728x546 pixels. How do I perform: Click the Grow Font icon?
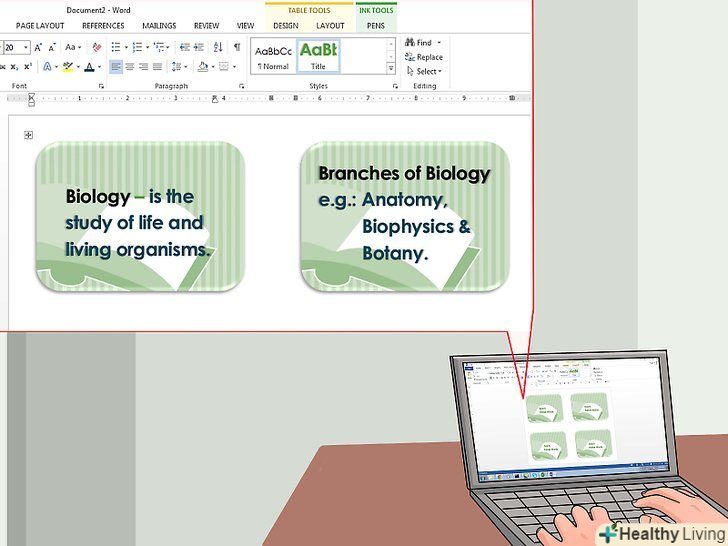tap(38, 47)
